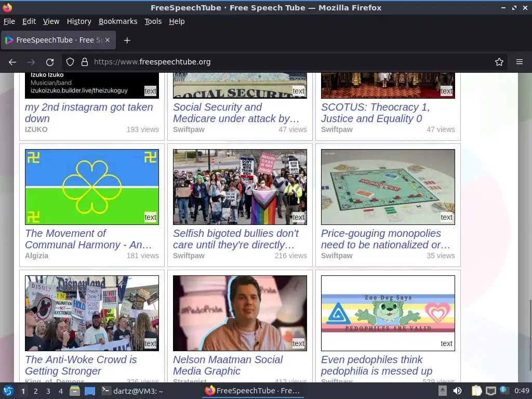Open 'The Anti-Woke Crowd is Getting Stronger'
The width and height of the screenshot is (532, 399).
coord(81,365)
